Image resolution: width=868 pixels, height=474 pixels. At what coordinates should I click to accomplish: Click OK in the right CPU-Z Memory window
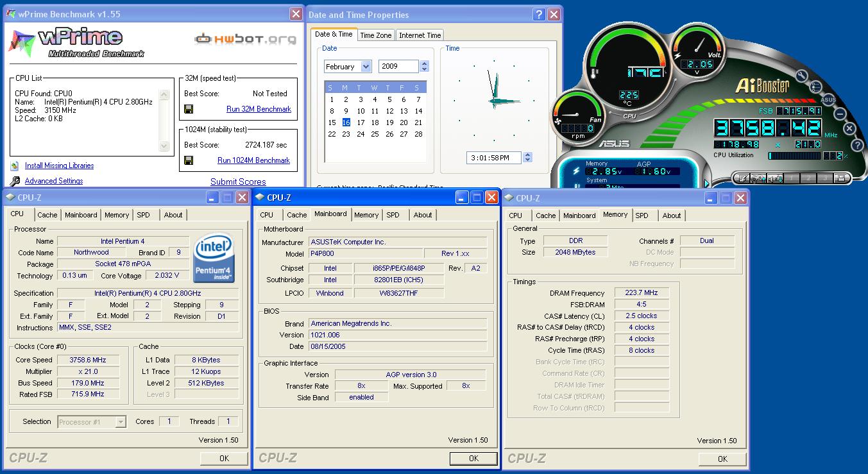pyautogui.click(x=722, y=458)
